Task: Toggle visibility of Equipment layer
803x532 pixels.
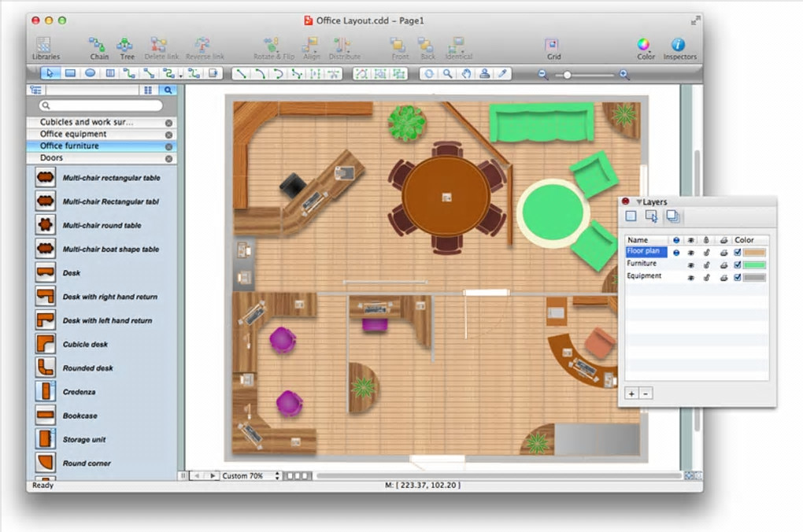Action: click(691, 278)
